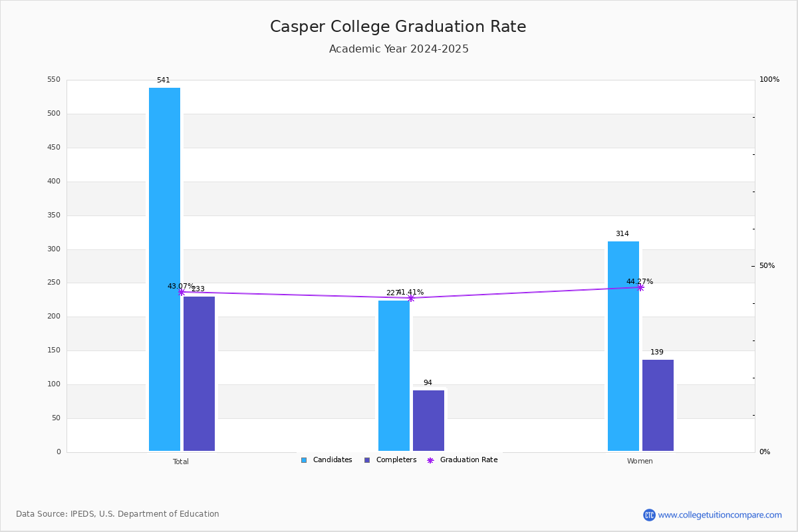The height and width of the screenshot is (532, 798).
Task: Select the Women candidates bar showing 314
Action: click(x=623, y=346)
